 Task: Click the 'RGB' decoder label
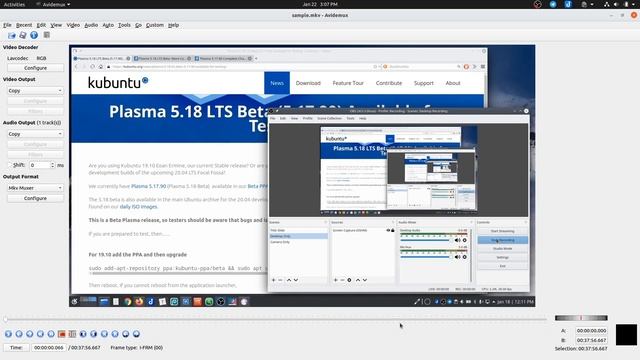(41, 58)
